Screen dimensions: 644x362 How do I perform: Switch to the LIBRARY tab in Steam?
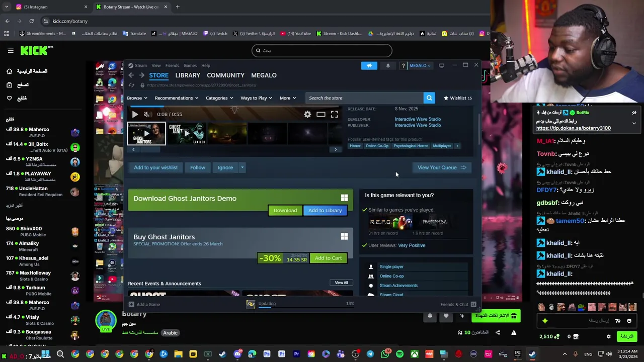click(x=188, y=75)
